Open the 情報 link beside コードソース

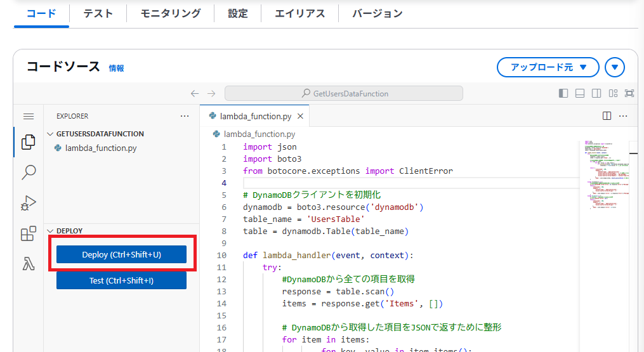[116, 68]
